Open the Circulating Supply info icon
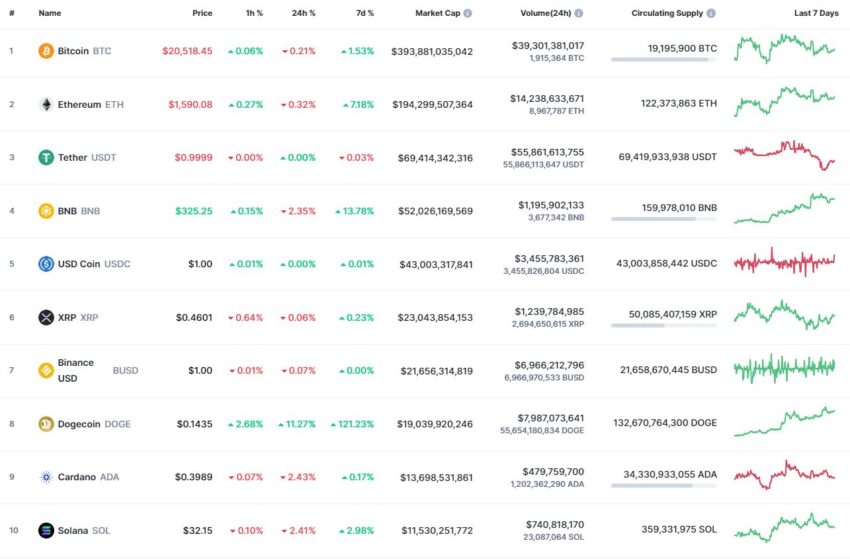Viewport: 850px width, 559px height. 711,13
